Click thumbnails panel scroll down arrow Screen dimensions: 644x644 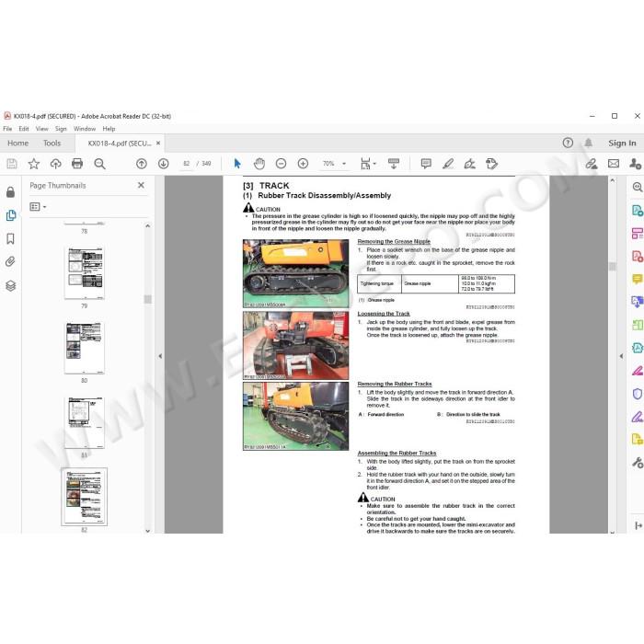click(148, 531)
